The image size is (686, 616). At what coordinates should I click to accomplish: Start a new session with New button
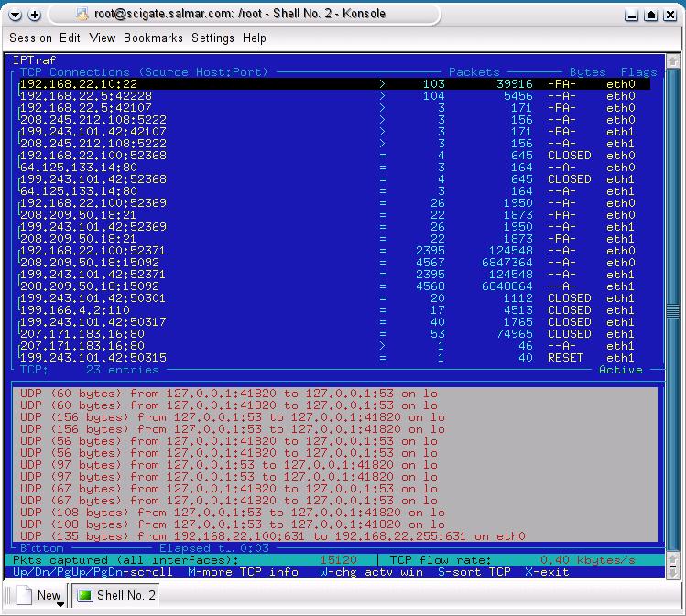pyautogui.click(x=40, y=596)
